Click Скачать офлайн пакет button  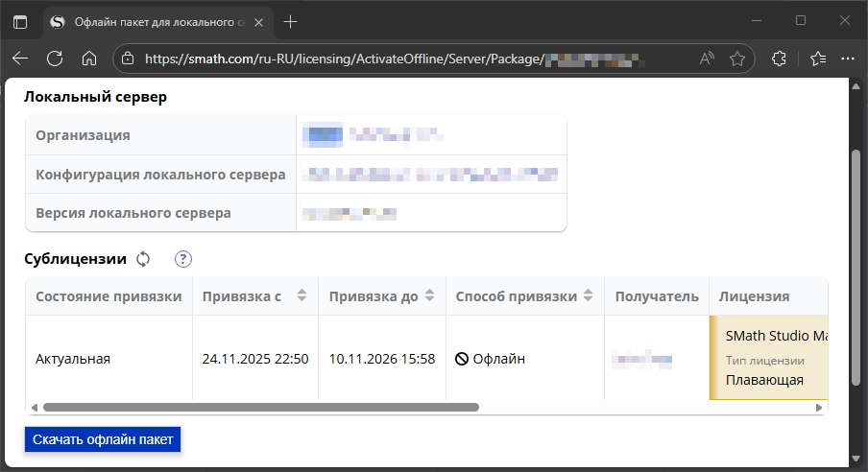103,439
